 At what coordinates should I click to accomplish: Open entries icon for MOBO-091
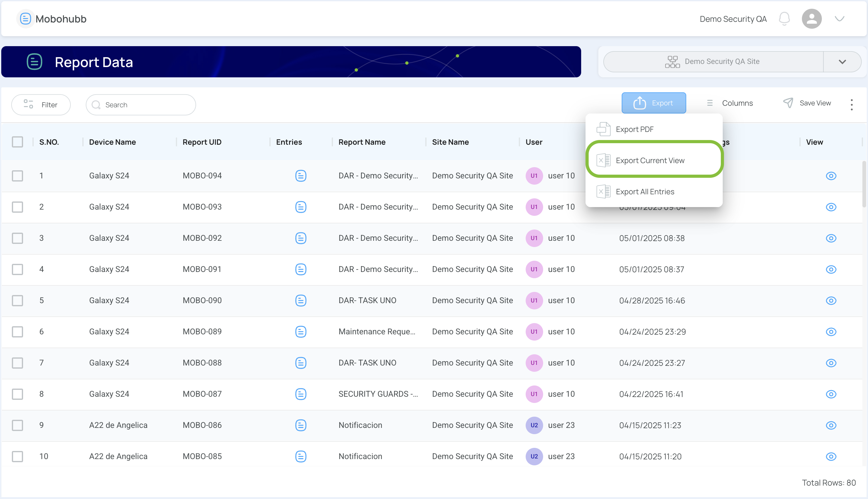pos(301,269)
